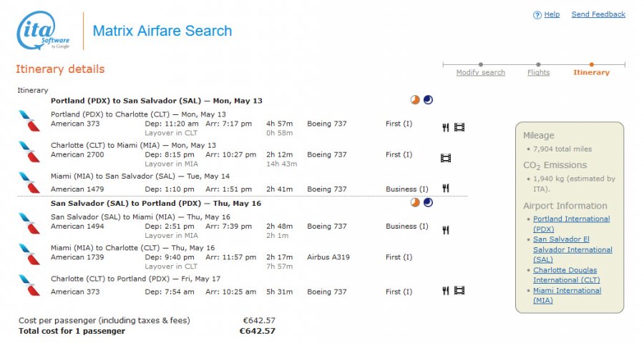Click film icon for Friday's American 373 flight
644x343 pixels.
(x=459, y=291)
